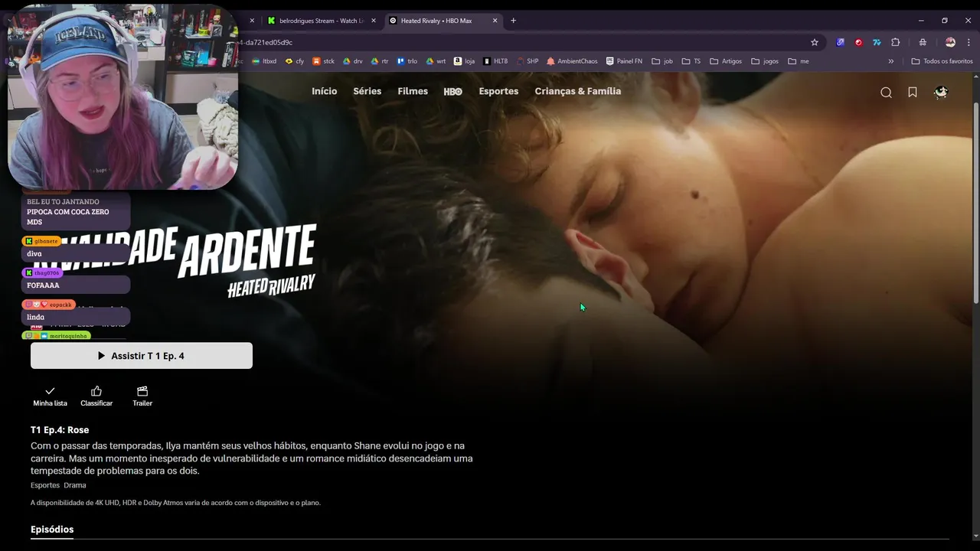This screenshot has height=551, width=980.
Task: Switch to belrodrigues Stream browser tab
Action: click(x=322, y=21)
